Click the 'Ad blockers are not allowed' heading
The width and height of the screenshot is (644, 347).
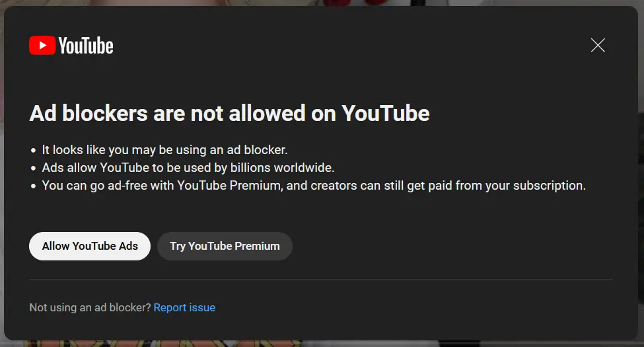click(x=229, y=113)
